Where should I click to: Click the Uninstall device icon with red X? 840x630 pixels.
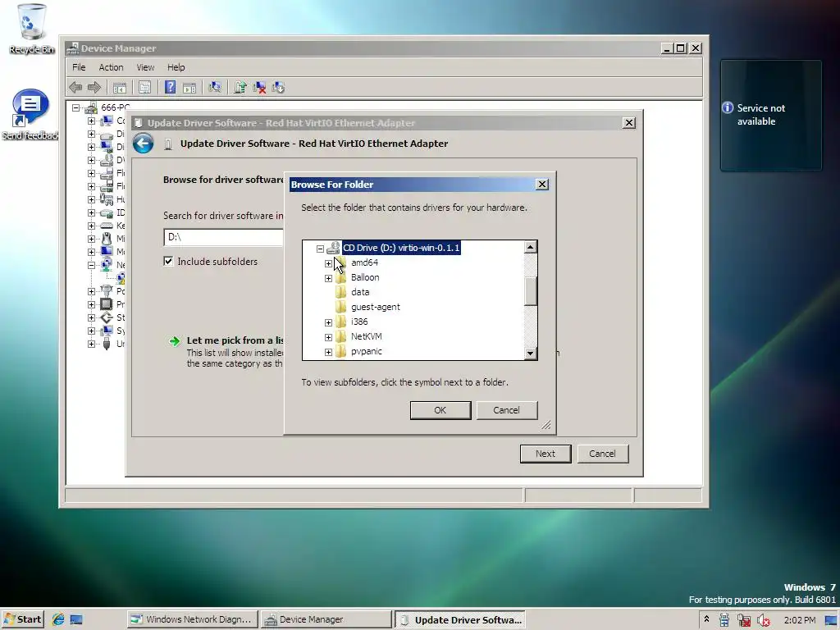point(259,87)
